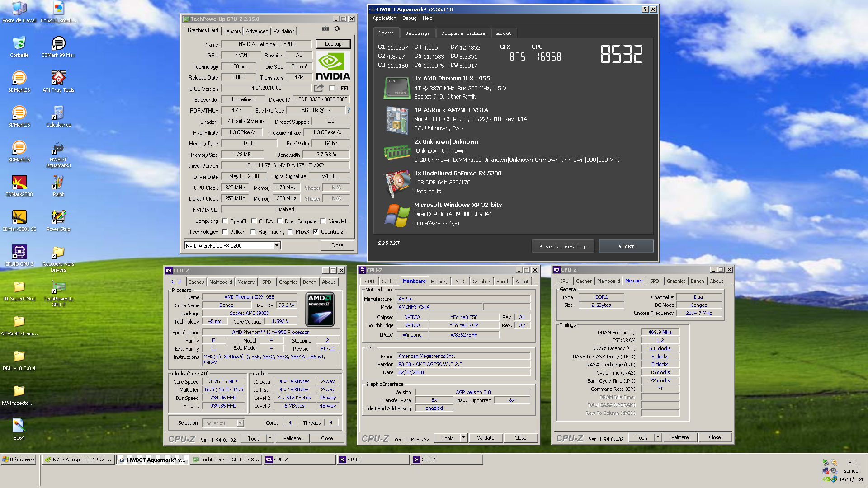Launch 3DMark 99 Max desktop shortcut
Image resolution: width=868 pixels, height=488 pixels.
58,47
